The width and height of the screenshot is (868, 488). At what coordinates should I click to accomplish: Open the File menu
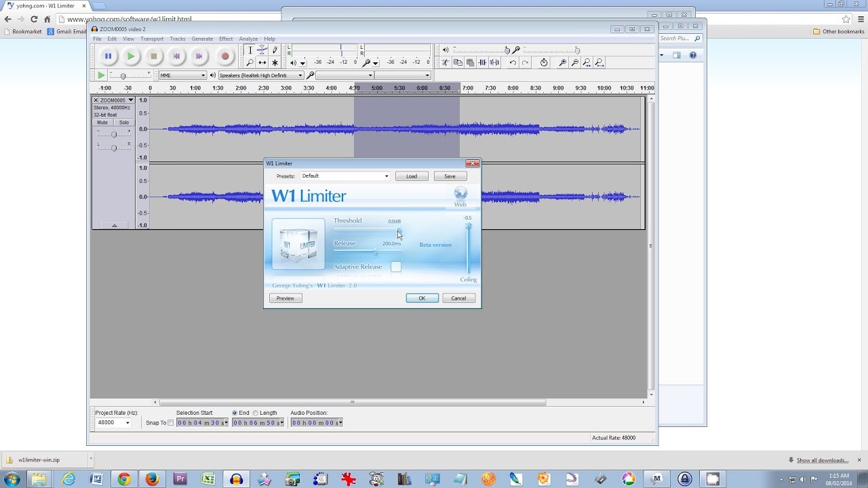coord(97,39)
